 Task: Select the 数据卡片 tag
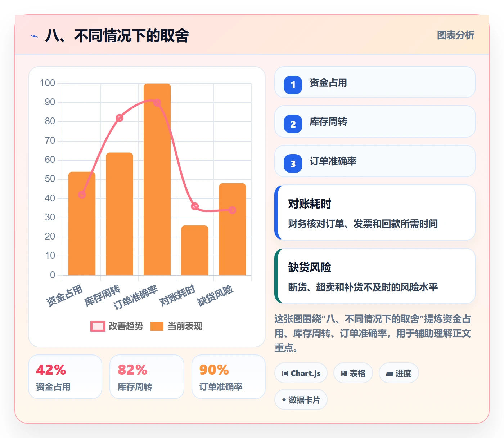(x=301, y=400)
